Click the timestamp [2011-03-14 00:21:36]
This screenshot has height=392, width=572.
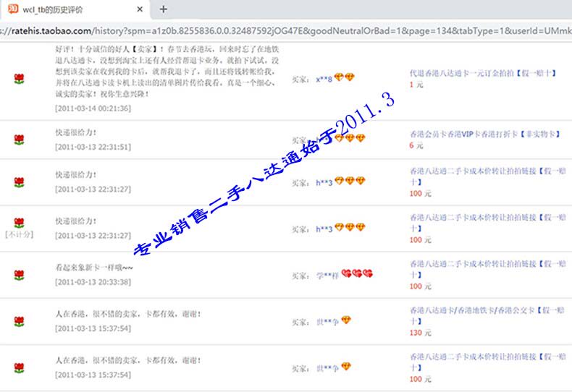tap(93, 108)
